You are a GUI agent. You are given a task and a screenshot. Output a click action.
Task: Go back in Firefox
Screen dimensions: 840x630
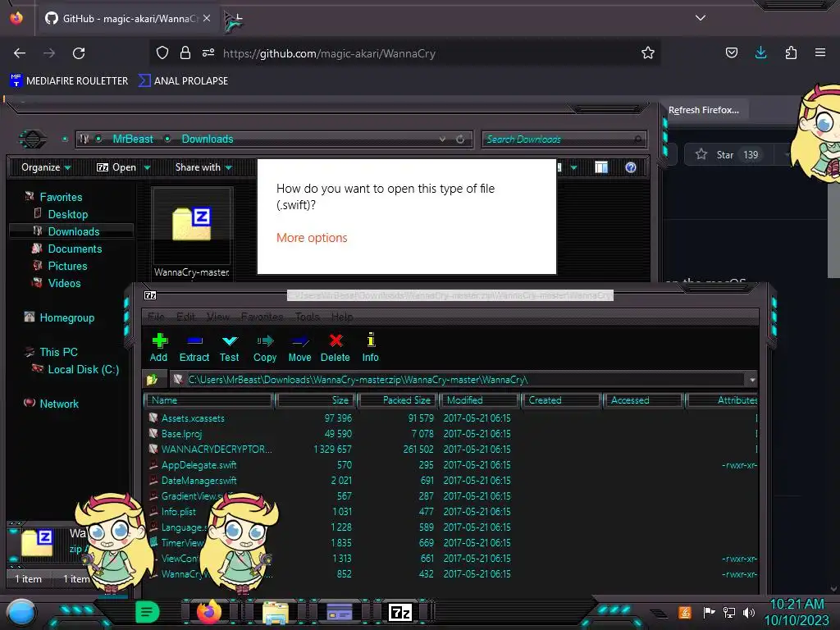pyautogui.click(x=20, y=53)
